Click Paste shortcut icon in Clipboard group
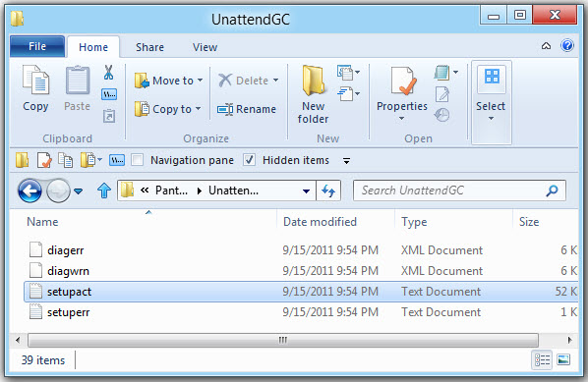Image resolution: width=588 pixels, height=382 pixels. point(109,116)
